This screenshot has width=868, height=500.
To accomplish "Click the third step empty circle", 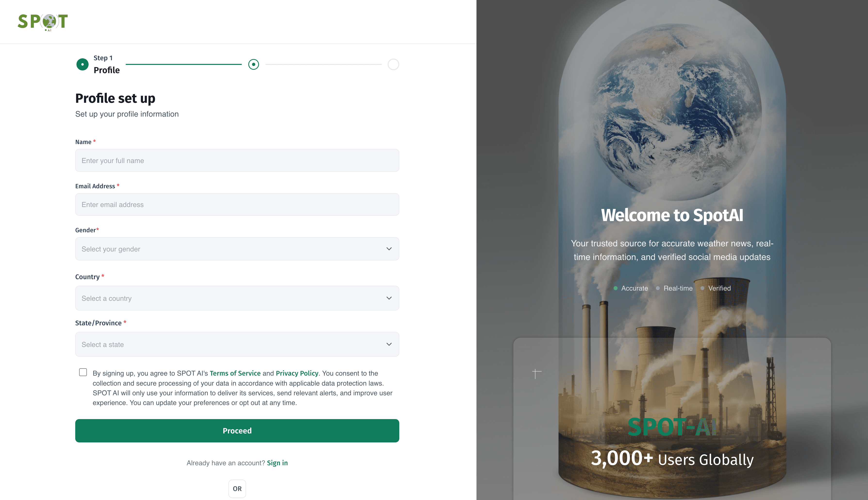I will point(393,64).
